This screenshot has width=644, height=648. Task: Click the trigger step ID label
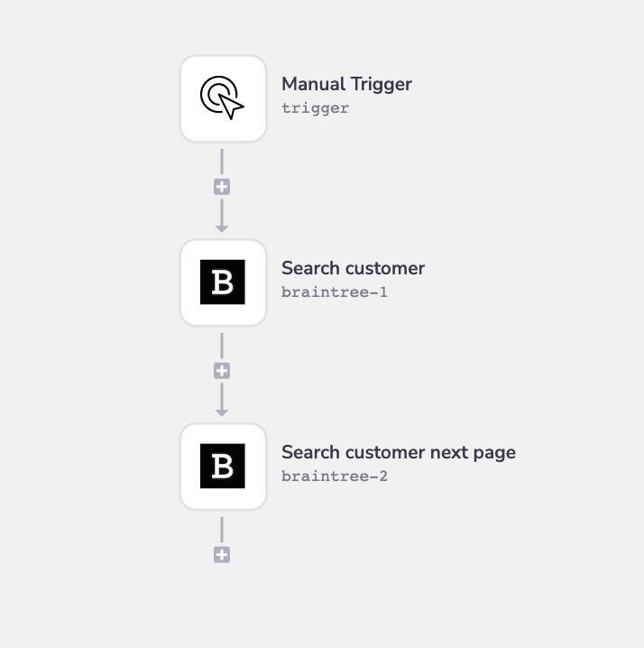[x=315, y=108]
